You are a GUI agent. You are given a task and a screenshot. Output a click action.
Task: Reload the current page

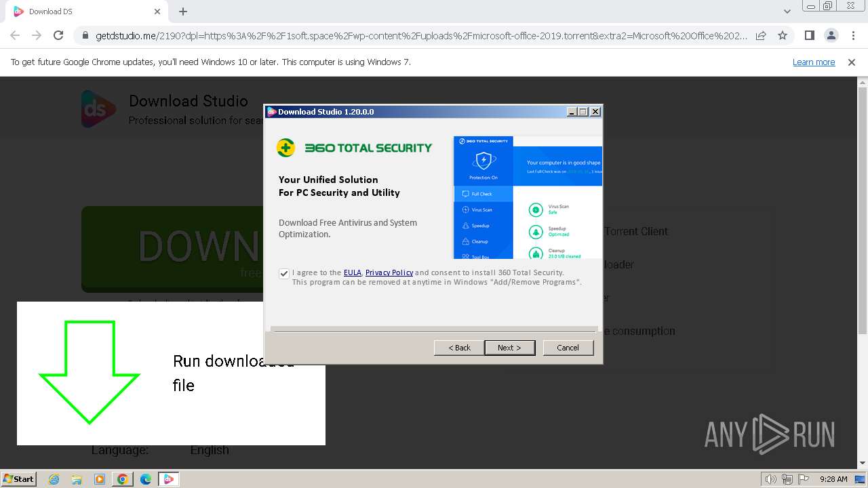58,35
